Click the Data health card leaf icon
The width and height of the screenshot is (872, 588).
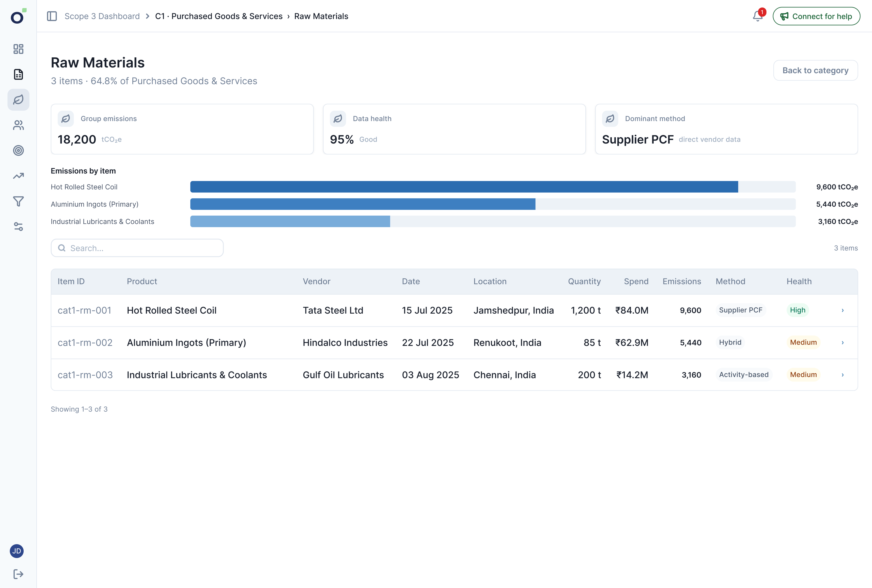[x=338, y=118]
